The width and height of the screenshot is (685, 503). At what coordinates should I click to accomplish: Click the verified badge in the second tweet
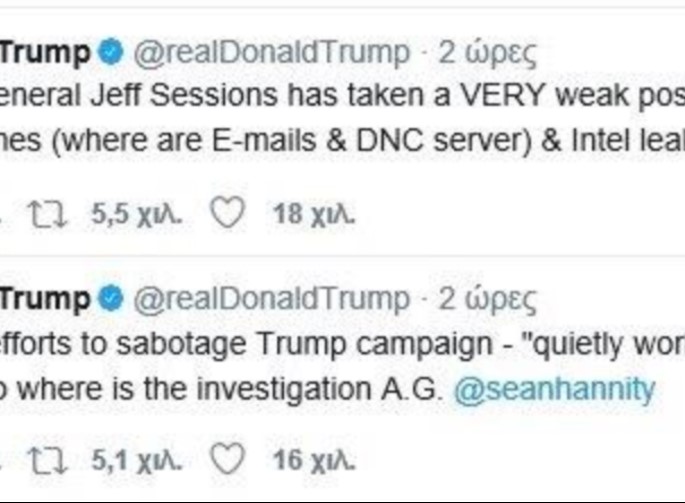111,299
